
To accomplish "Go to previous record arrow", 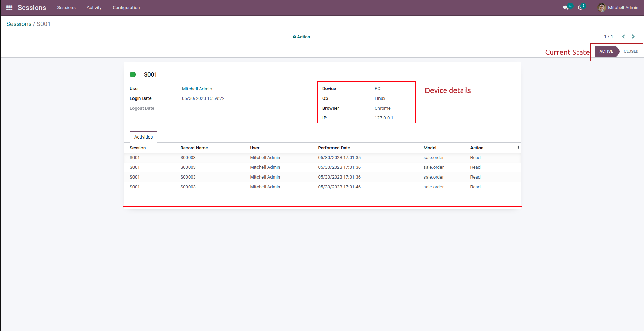I will click(623, 37).
